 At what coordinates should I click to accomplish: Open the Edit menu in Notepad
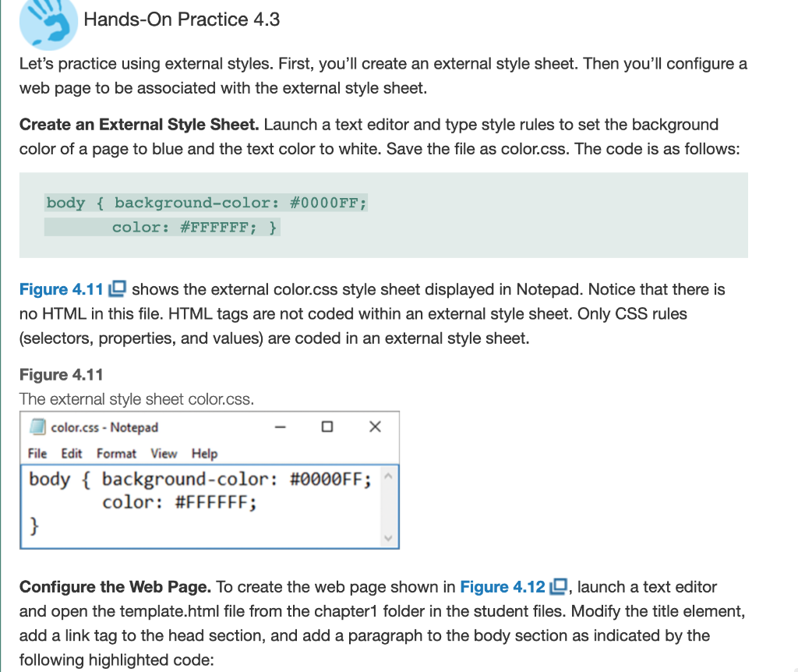click(x=72, y=453)
